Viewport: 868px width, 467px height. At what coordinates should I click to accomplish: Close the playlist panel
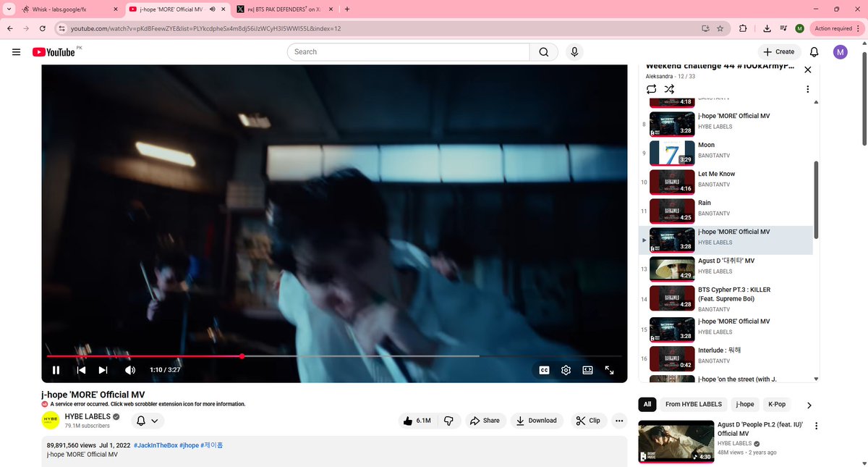pyautogui.click(x=808, y=70)
